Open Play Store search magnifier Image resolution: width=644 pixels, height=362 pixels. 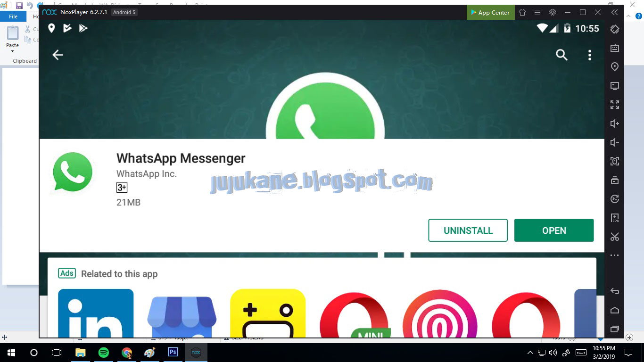[x=561, y=55]
